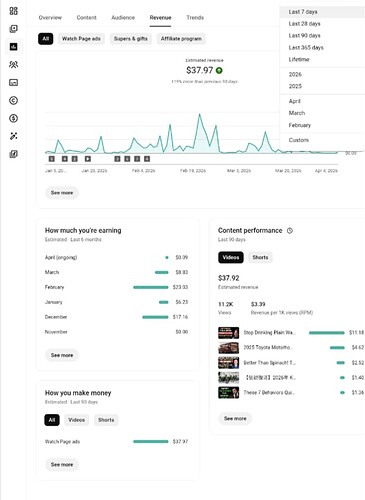Click the clock icon beside Content performance

tap(290, 230)
